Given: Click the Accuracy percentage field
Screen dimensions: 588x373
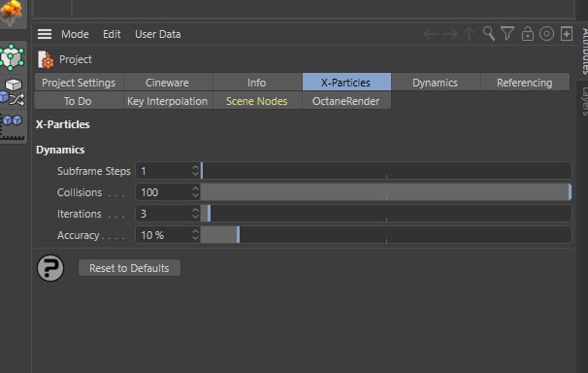Looking at the screenshot, I should tap(164, 235).
